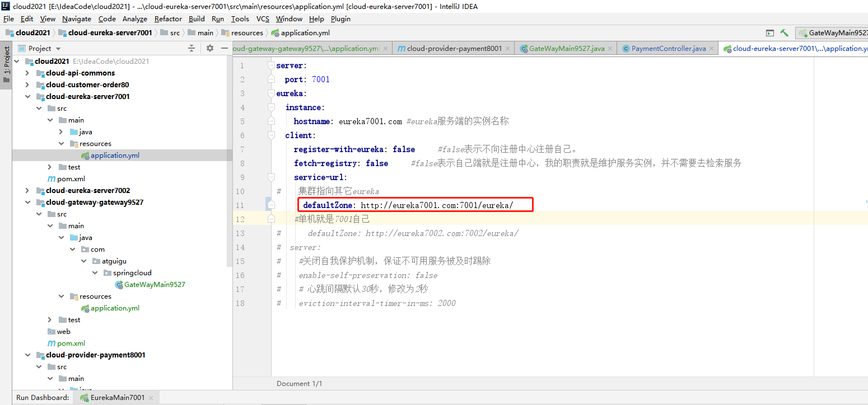Open GateWayMain9527 run configuration dropdown
The image size is (868, 405).
point(833,33)
